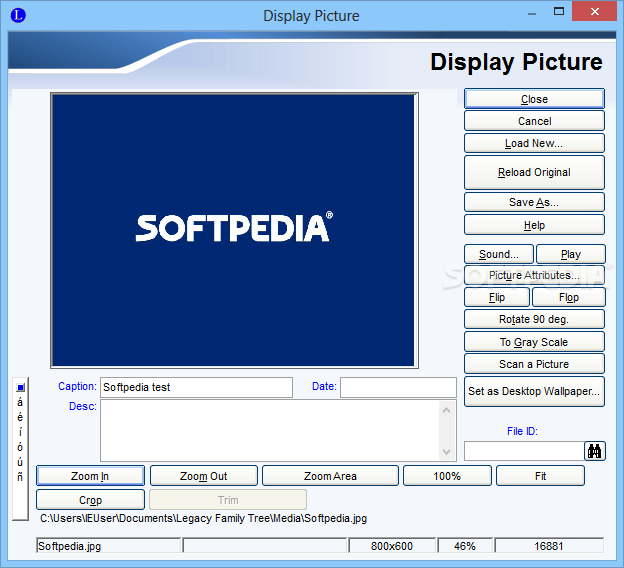Flip the picture

[x=497, y=297]
